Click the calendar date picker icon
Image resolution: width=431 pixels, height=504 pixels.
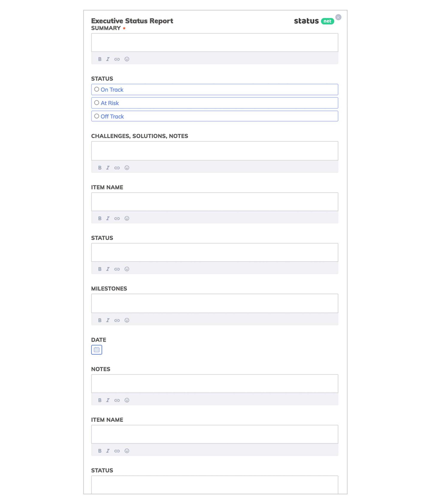click(96, 350)
